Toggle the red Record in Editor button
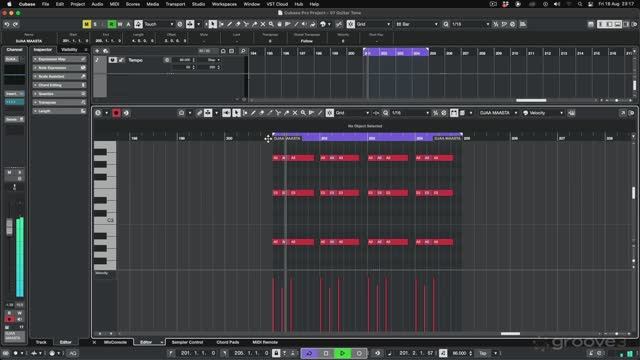The image size is (640, 360). coord(116,113)
